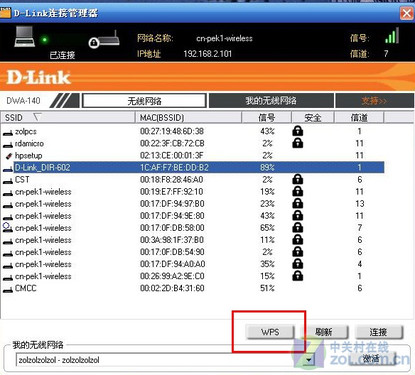415x375 pixels.
Task: Click MAC address 02:13:CE:00:01:3F
Action: pos(172,155)
